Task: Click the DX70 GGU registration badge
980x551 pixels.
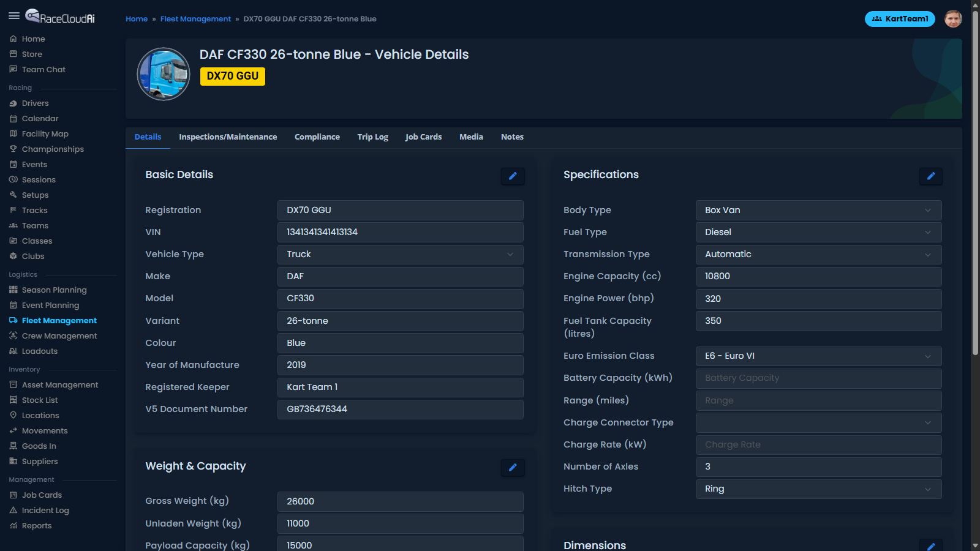Action: pyautogui.click(x=232, y=76)
